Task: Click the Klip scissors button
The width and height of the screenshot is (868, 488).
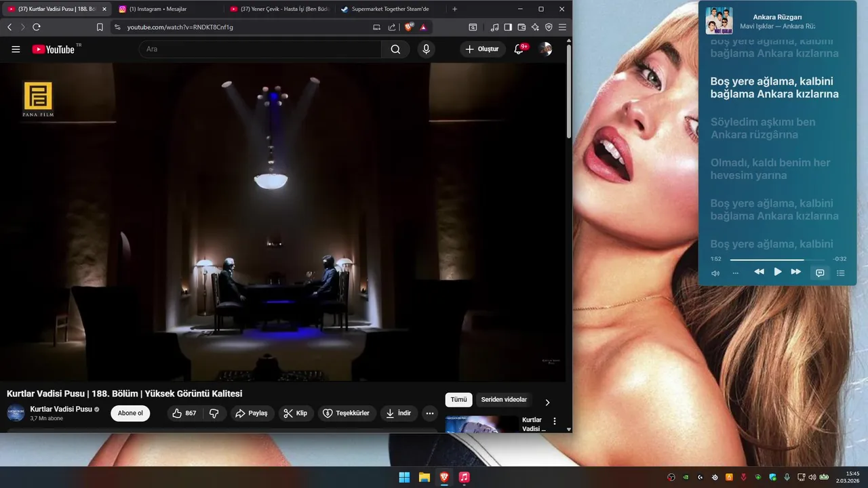Action: click(x=296, y=413)
